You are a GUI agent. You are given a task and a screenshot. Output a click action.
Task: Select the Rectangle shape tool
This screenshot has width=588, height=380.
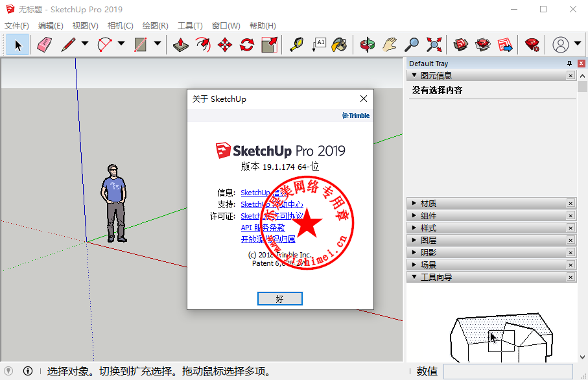140,45
